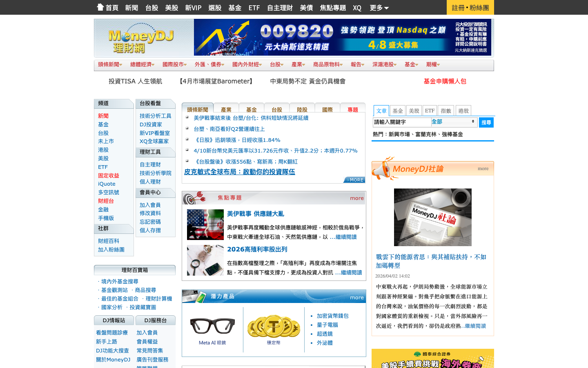The height and width of the screenshot is (368, 588).
Task: Open 忘記密碼 in 會員中心
Action: click(150, 222)
